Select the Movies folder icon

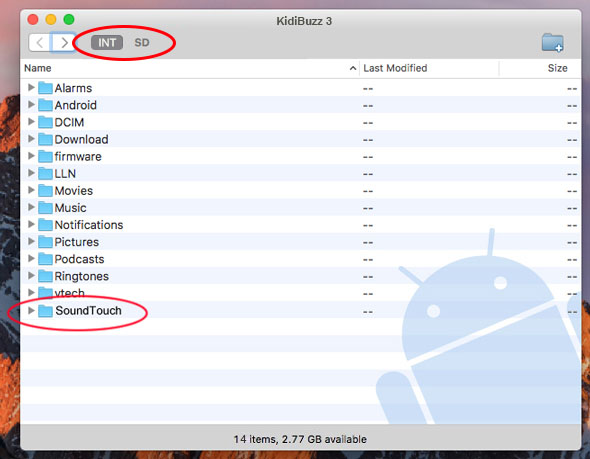coord(45,191)
